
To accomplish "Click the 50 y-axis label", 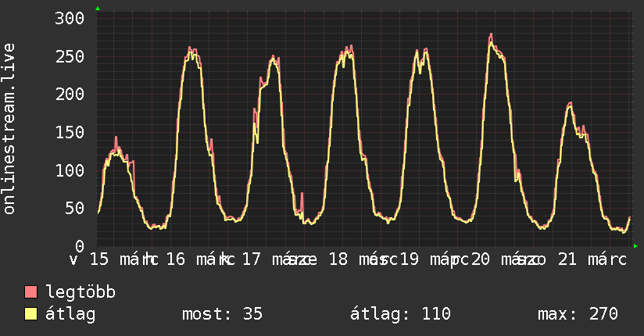I will tap(75, 209).
